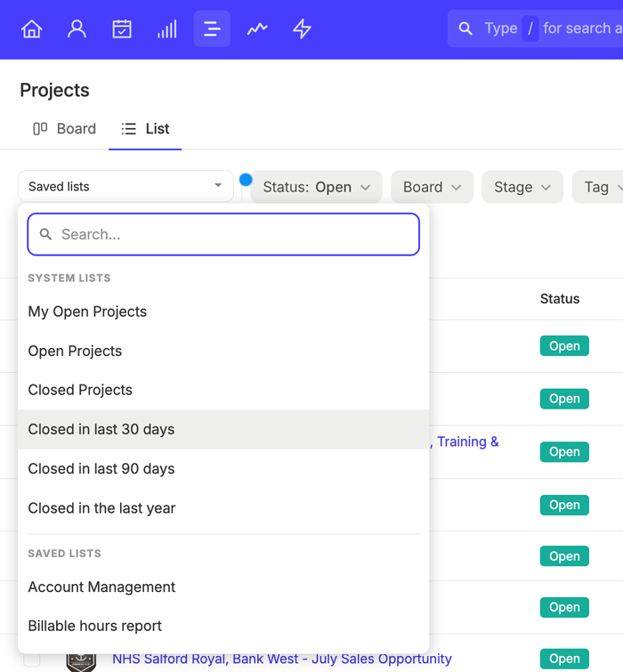
Task: Open the Sales pipeline bars icon
Action: coord(166,29)
